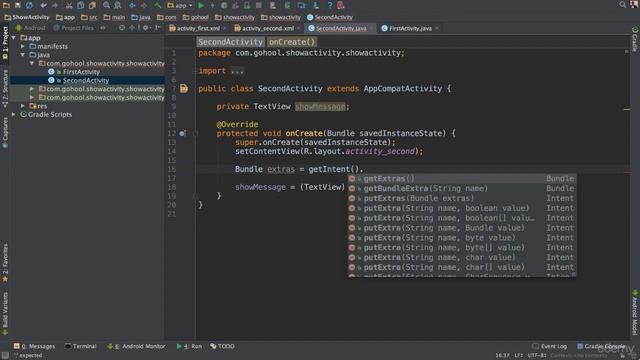
Task: Select getExtras() autocomplete suggestion
Action: (462, 179)
